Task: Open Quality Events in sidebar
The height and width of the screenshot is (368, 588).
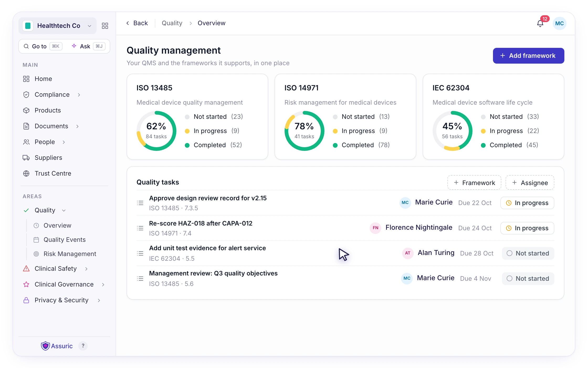Action: click(65, 240)
